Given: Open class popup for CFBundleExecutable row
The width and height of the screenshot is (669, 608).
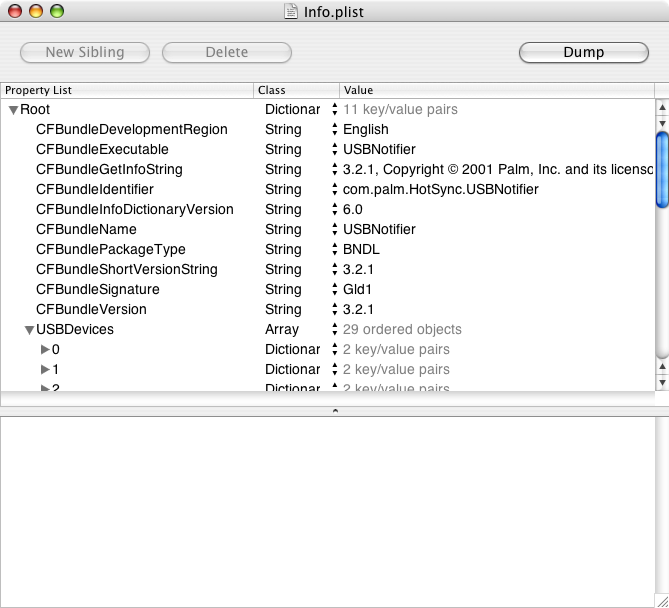Looking at the screenshot, I should tap(334, 149).
